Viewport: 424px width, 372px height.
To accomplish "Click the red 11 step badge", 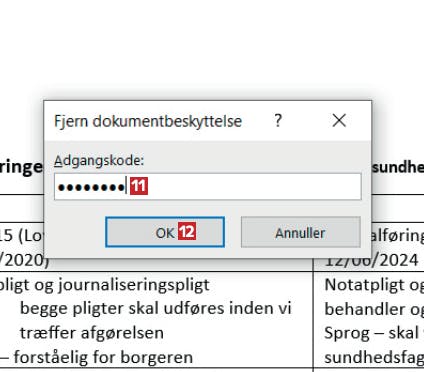I will point(139,186).
